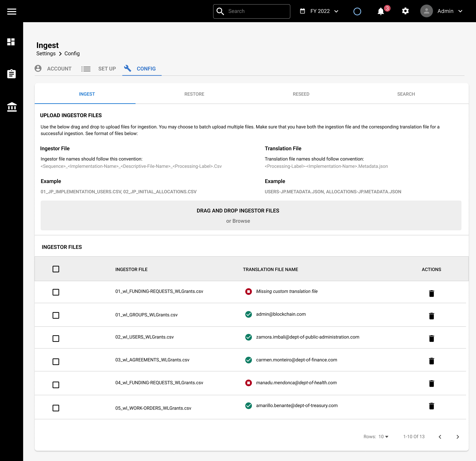Viewport: 476px width, 461px height.
Task: Open the RESEED sub-tab
Action: [x=301, y=94]
